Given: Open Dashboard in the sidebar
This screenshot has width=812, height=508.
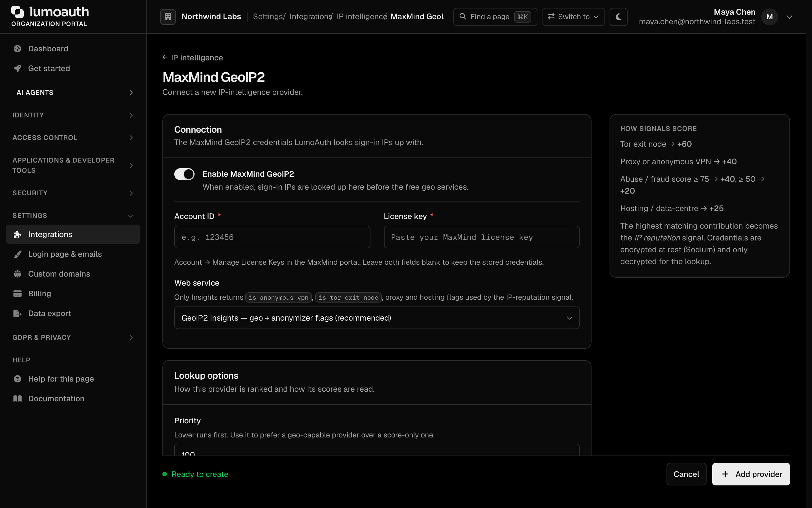Looking at the screenshot, I should [73, 49].
